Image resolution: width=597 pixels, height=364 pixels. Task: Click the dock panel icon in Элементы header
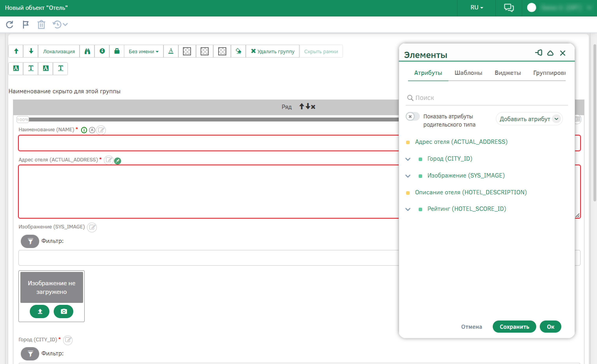[538, 53]
